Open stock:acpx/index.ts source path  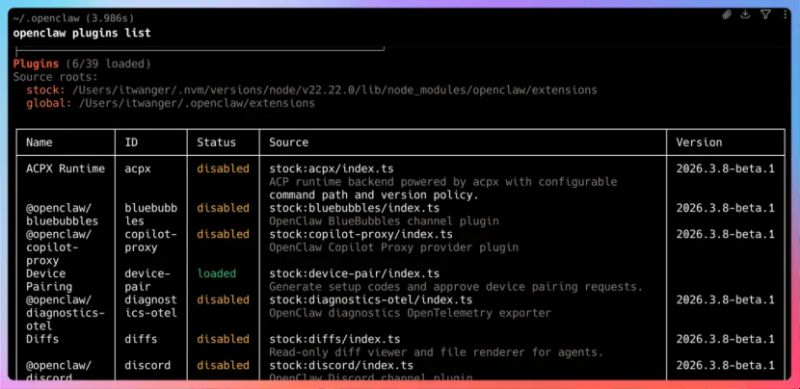pyautogui.click(x=331, y=168)
